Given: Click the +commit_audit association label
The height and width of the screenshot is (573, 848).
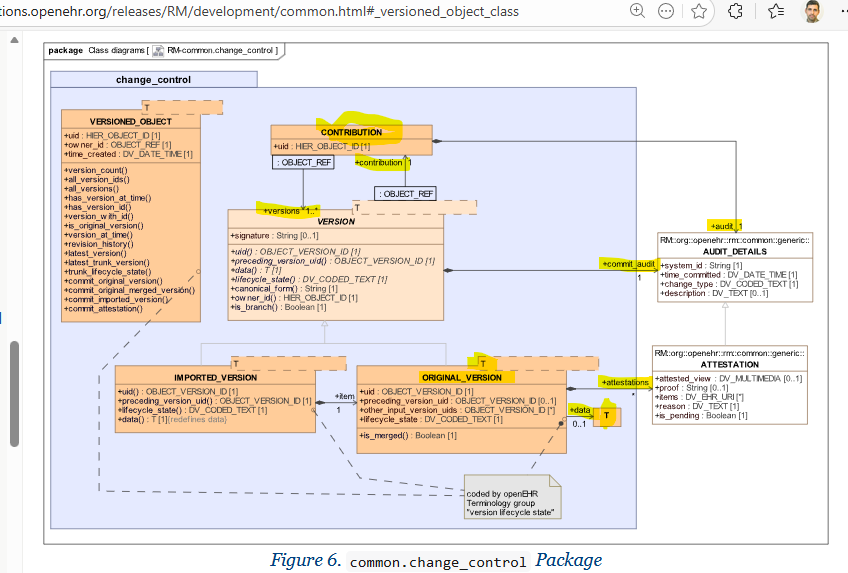Looking at the screenshot, I should (628, 263).
